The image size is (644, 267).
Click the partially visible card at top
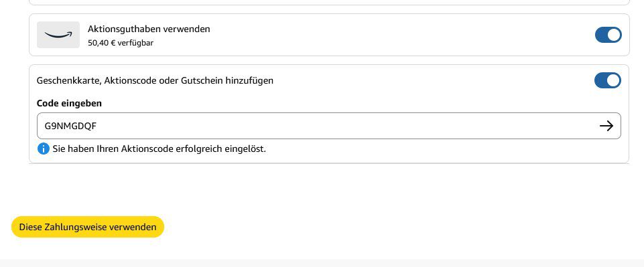click(x=328, y=2)
